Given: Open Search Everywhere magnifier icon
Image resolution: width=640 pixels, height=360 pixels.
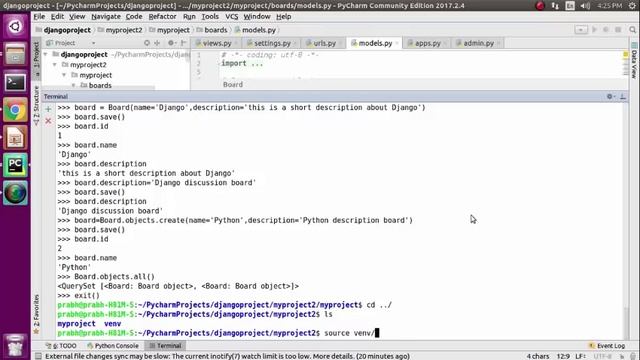Looking at the screenshot, I should click(x=633, y=30).
